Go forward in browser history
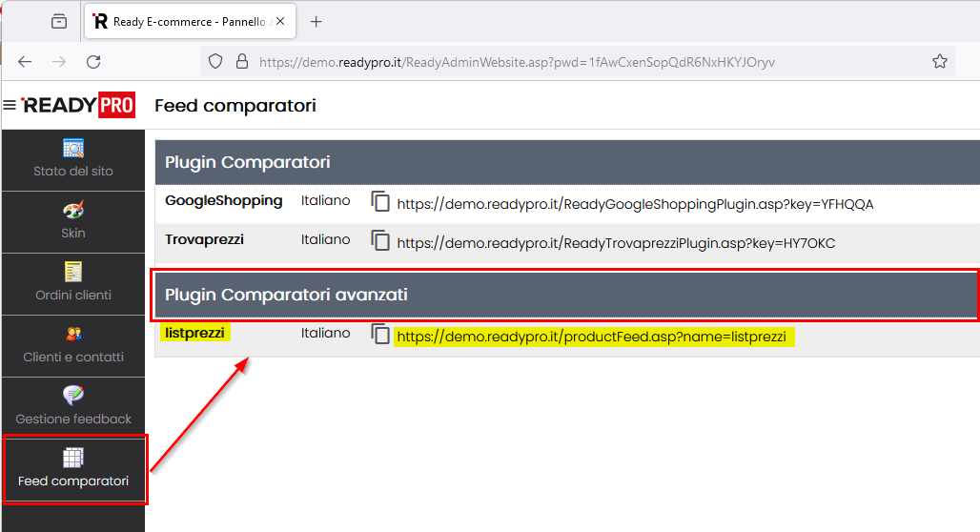The width and height of the screenshot is (980, 532). (x=59, y=62)
